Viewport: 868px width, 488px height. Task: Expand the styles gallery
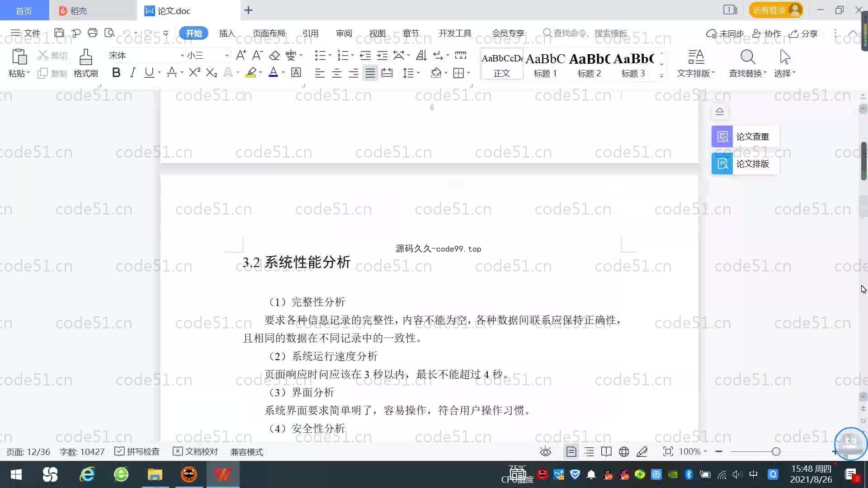661,75
